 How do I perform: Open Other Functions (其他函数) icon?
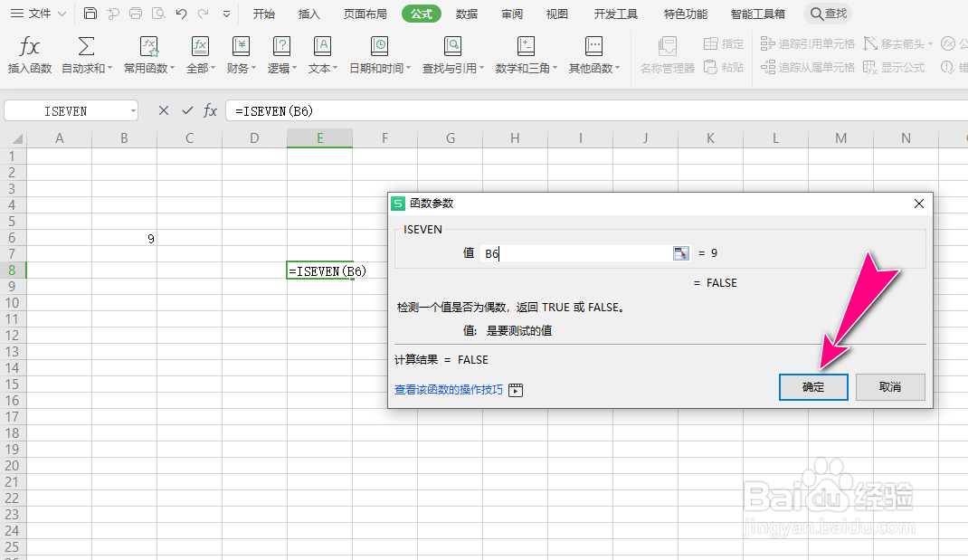[x=593, y=46]
